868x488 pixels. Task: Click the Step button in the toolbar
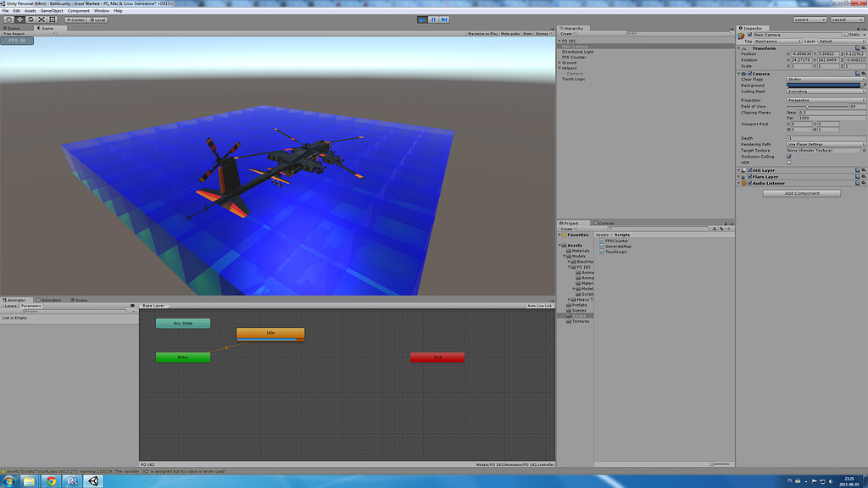[x=445, y=19]
